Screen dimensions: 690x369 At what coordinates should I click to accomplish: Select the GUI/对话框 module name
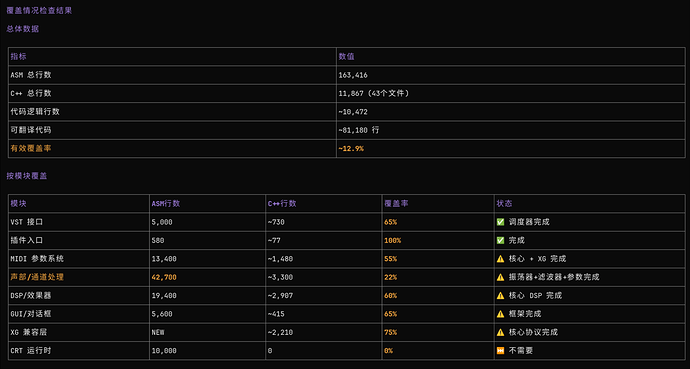tap(32, 314)
